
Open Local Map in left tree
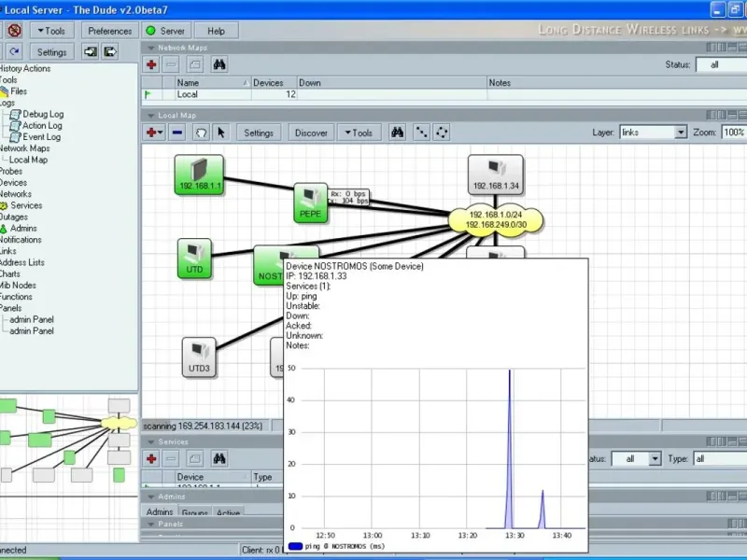(x=29, y=160)
